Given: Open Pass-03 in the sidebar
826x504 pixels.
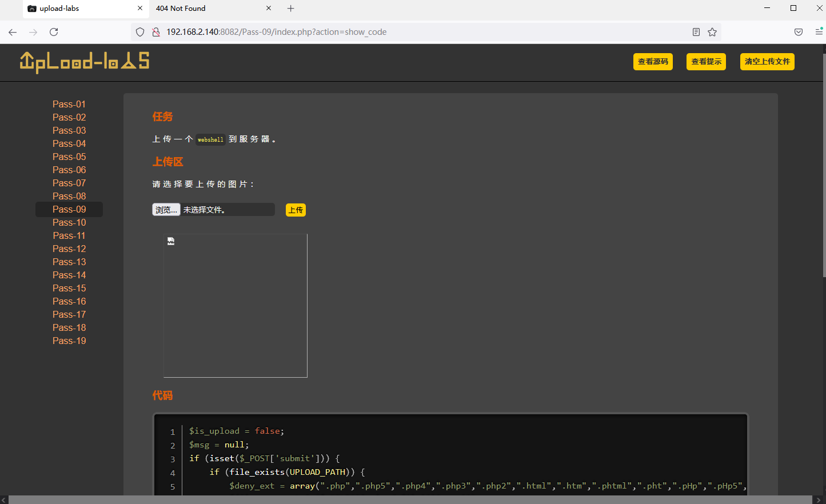Looking at the screenshot, I should (69, 130).
